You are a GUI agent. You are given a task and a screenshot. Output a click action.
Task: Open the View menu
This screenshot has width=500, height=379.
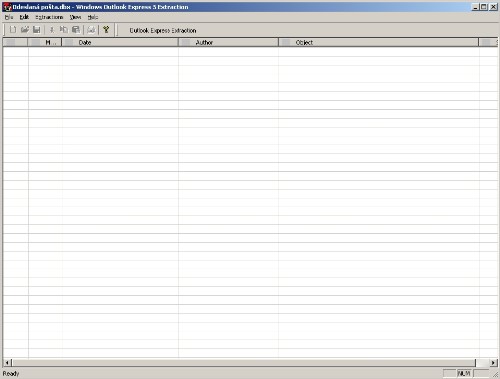75,17
